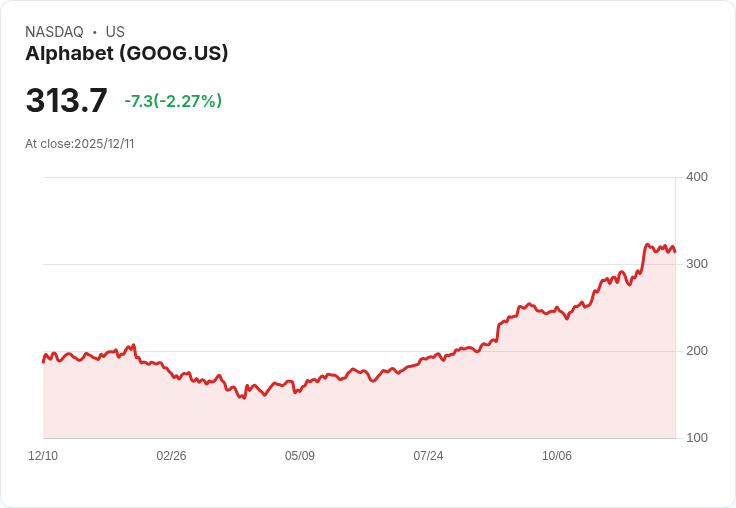The height and width of the screenshot is (508, 736).
Task: Click the 100 price level label
Action: pyautogui.click(x=697, y=438)
